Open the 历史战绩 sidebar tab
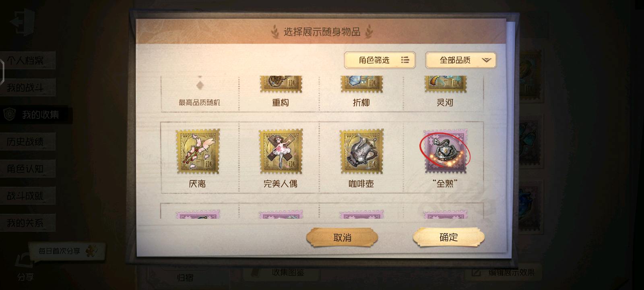The width and height of the screenshot is (644, 290). pos(27,142)
